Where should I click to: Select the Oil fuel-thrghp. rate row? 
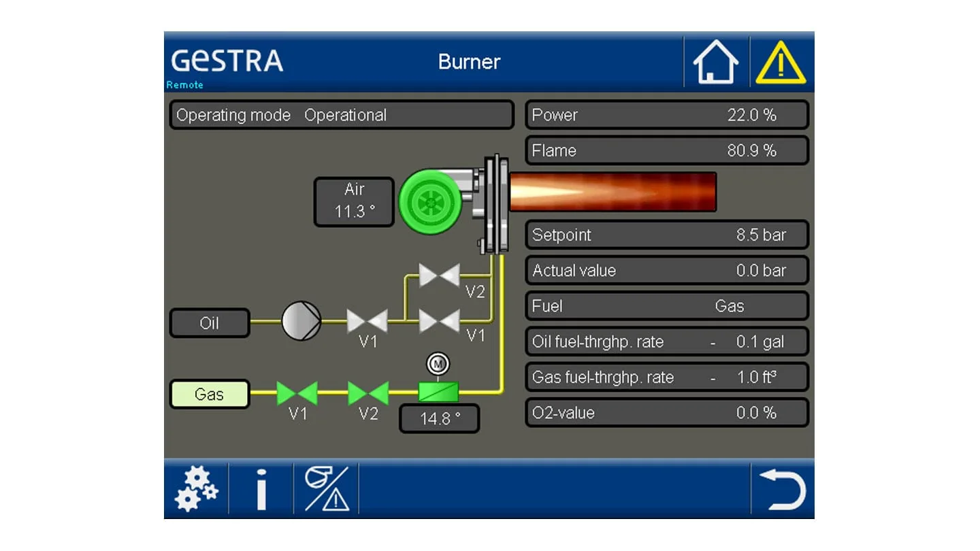[667, 341]
